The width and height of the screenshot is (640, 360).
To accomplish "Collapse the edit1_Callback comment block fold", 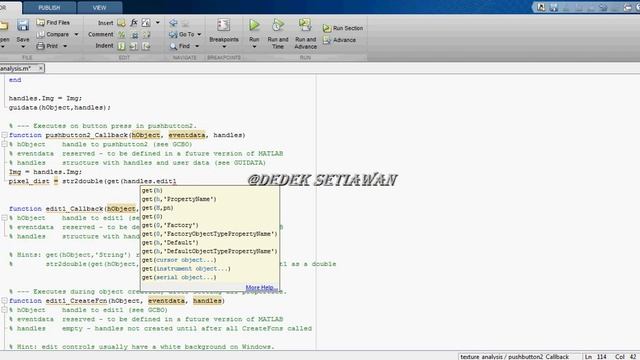I will [x=4, y=218].
